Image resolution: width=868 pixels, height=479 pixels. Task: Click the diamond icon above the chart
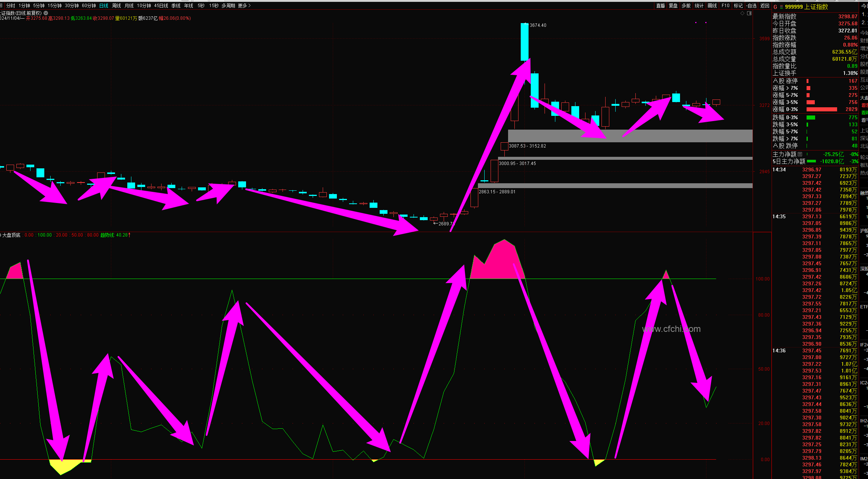coord(742,13)
